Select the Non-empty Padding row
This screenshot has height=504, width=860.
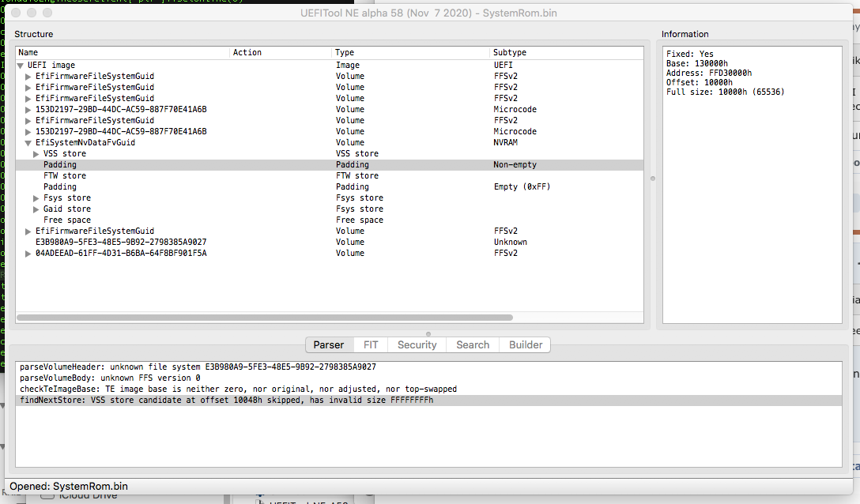tap(330, 164)
